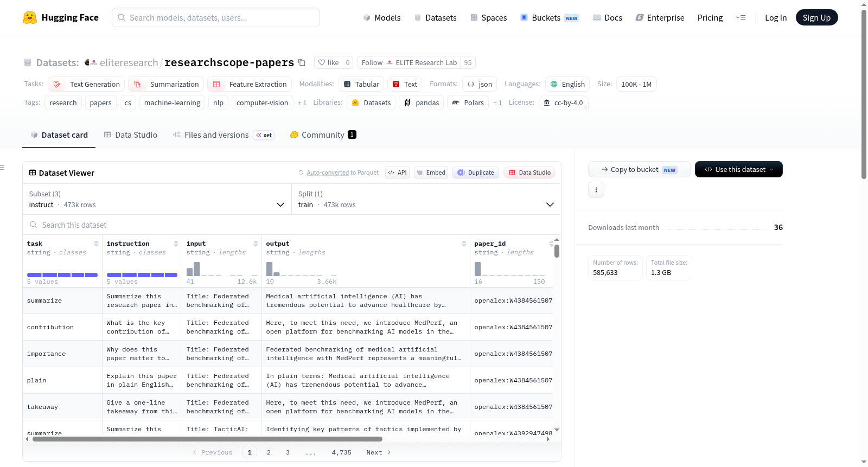Open the Enterprise page
This screenshot has width=868, height=467.
(x=660, y=17)
